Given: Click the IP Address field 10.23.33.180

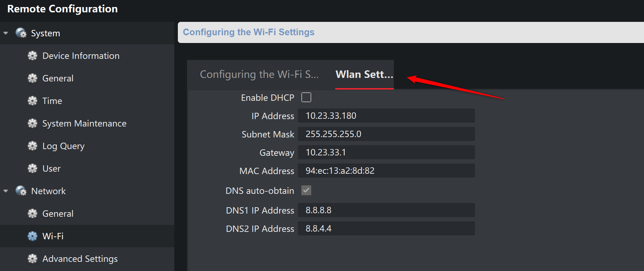Looking at the screenshot, I should coord(386,116).
